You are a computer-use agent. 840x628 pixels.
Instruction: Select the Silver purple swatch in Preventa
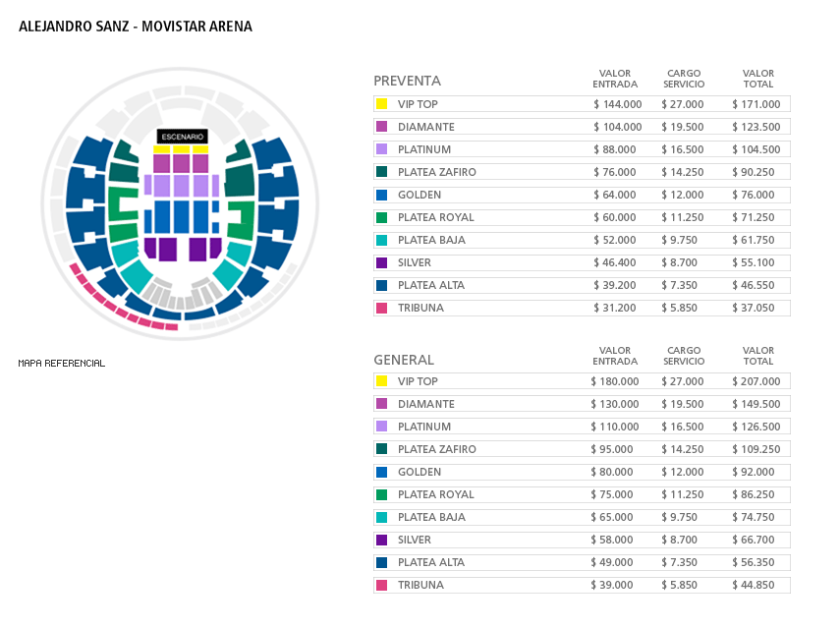[x=381, y=262]
